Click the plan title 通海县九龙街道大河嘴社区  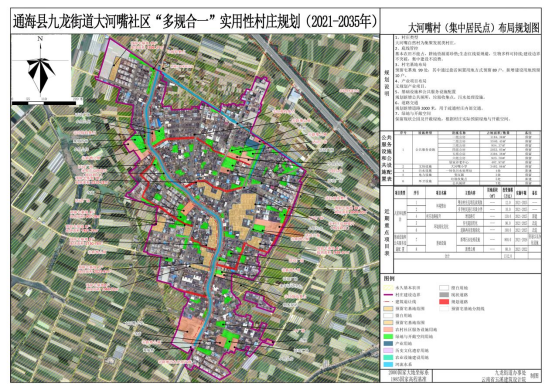83,22
